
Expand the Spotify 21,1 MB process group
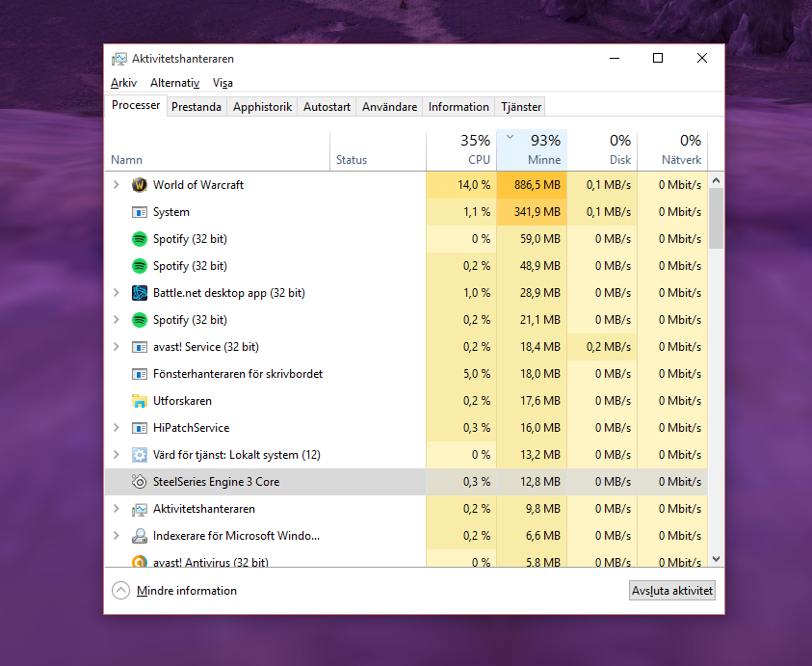coord(117,320)
